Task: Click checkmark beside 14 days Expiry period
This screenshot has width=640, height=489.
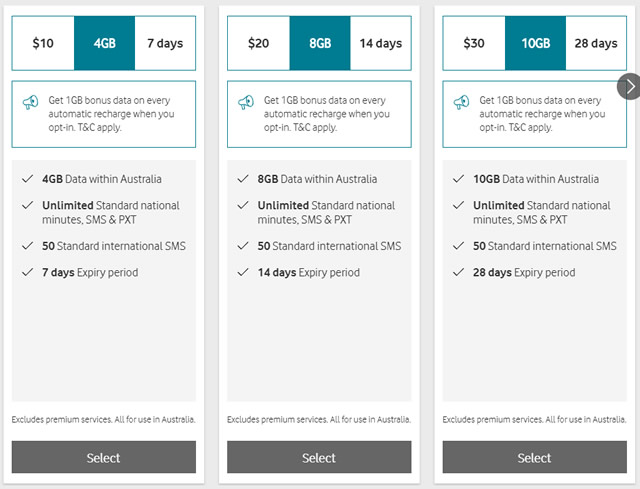Action: point(243,272)
